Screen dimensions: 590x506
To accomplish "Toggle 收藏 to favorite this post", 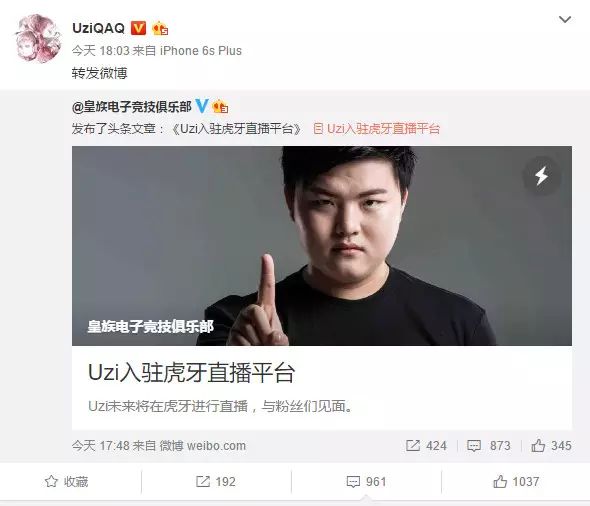I will coord(67,482).
